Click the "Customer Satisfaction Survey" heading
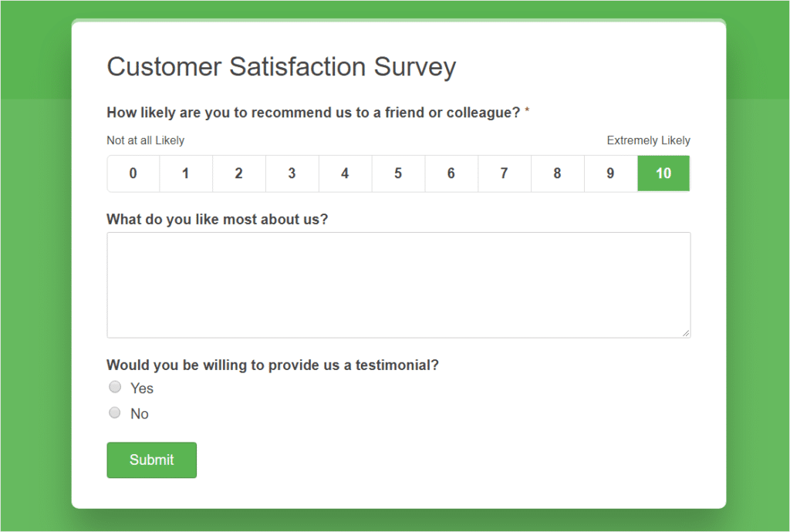 coord(281,67)
